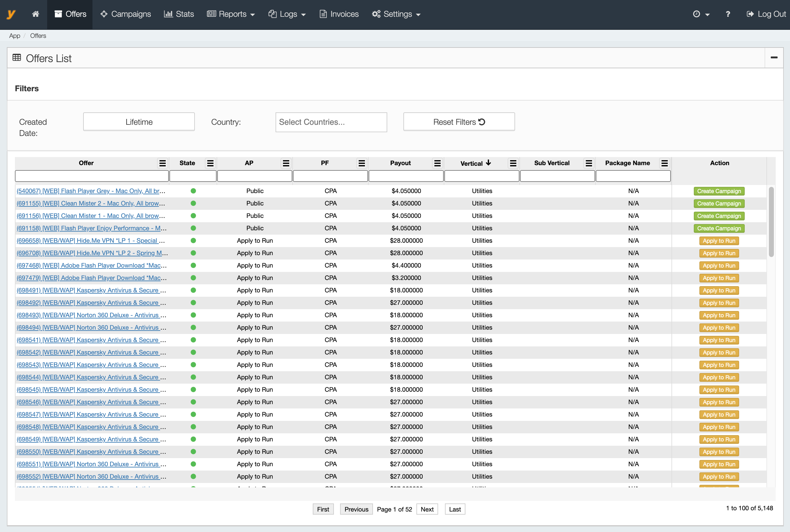Open the State column menu icon
The height and width of the screenshot is (532, 790).
(210, 163)
